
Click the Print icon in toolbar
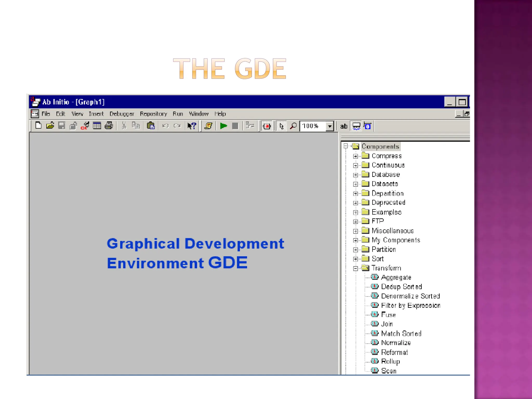(x=109, y=126)
